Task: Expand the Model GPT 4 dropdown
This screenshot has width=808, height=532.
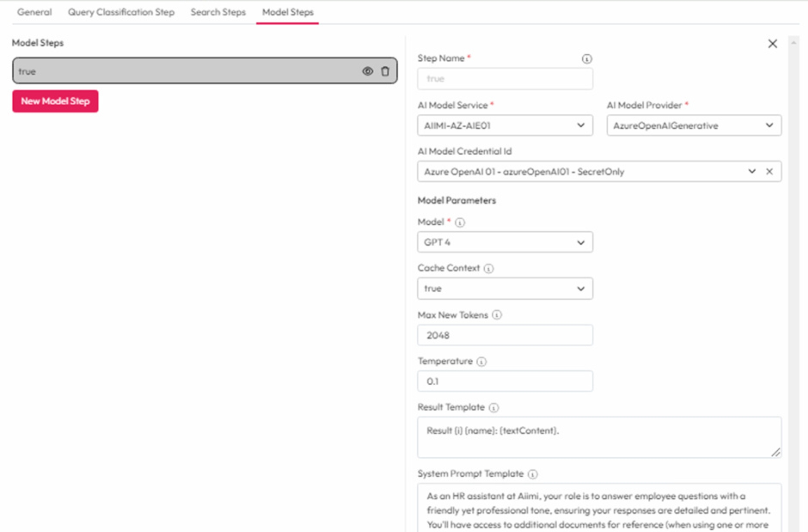Action: pyautogui.click(x=505, y=242)
